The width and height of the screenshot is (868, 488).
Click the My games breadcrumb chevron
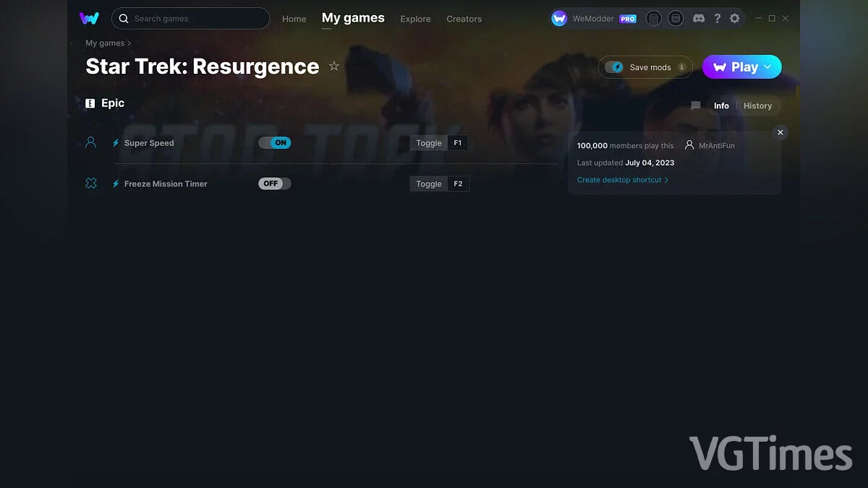[130, 43]
